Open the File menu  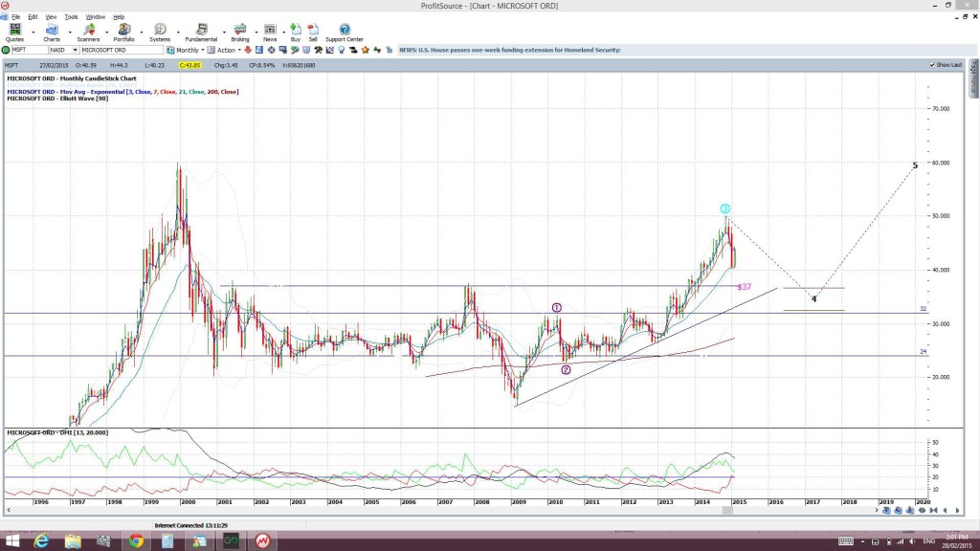tap(15, 17)
